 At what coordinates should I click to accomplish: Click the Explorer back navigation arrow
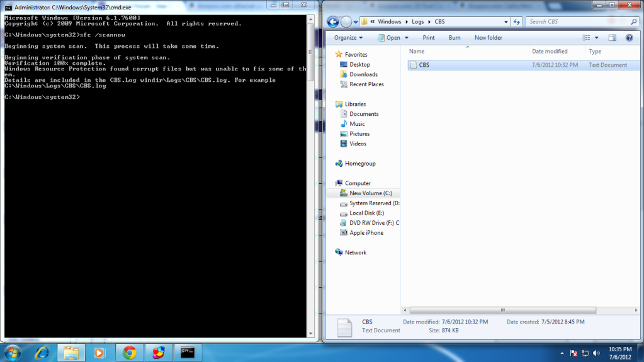click(x=332, y=21)
